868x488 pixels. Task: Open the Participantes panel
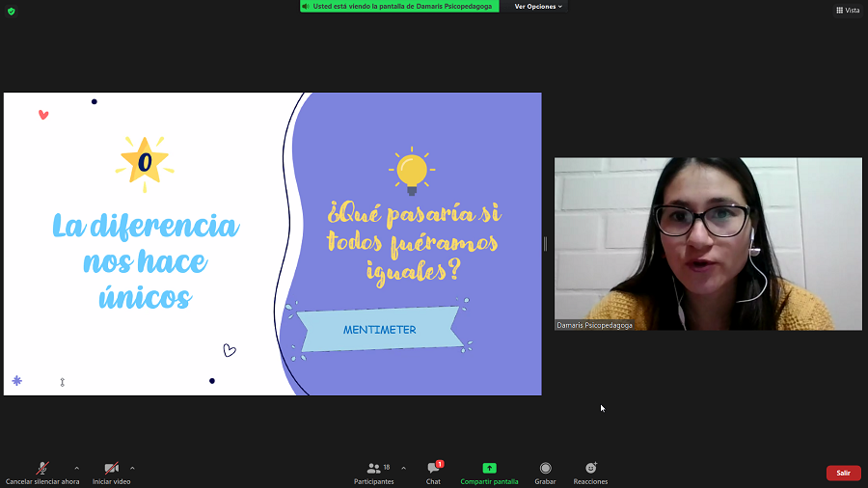374,474
